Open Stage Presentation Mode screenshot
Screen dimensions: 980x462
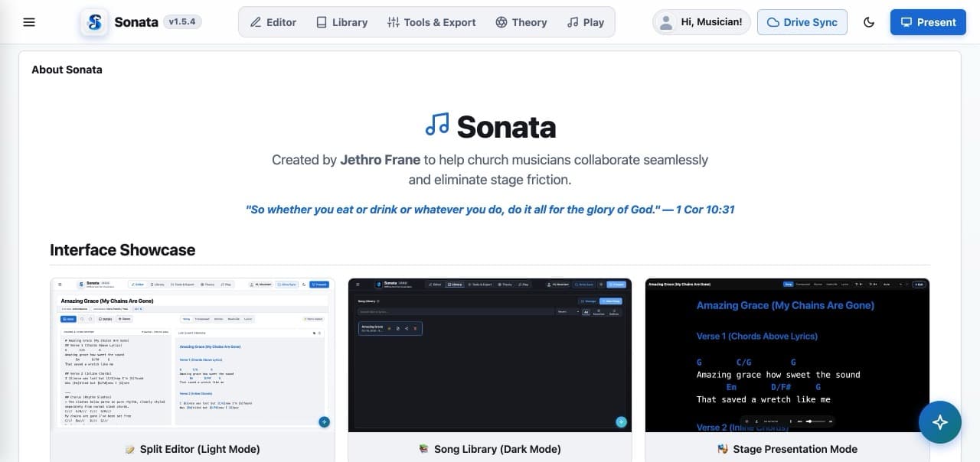[x=787, y=356]
